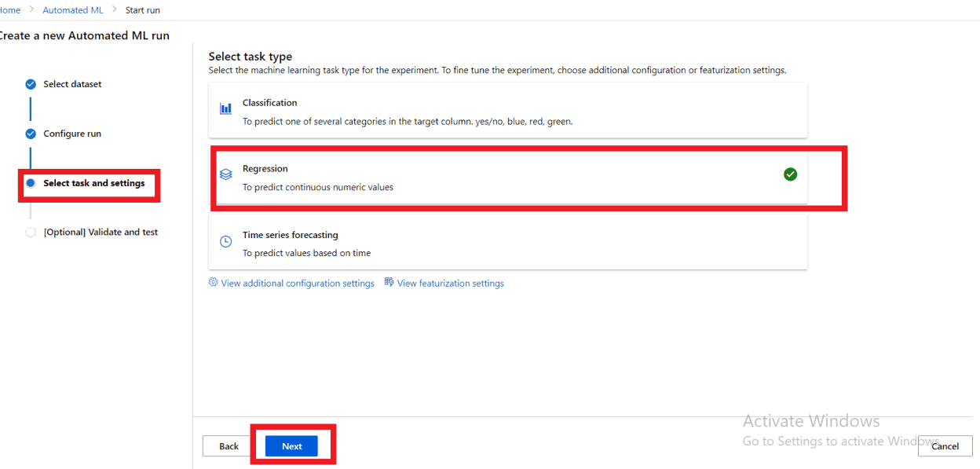The width and height of the screenshot is (980, 469).
Task: Go to Select task and settings step
Action: coord(94,183)
